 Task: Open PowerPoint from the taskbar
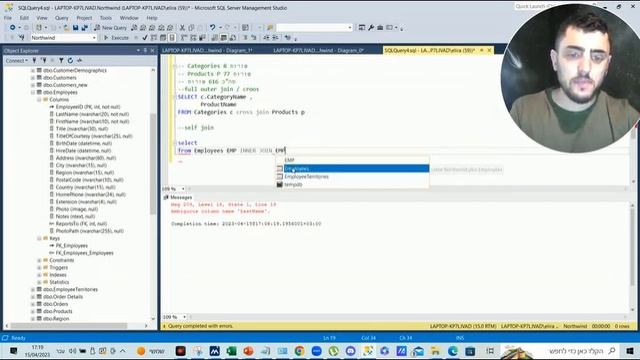(248, 351)
